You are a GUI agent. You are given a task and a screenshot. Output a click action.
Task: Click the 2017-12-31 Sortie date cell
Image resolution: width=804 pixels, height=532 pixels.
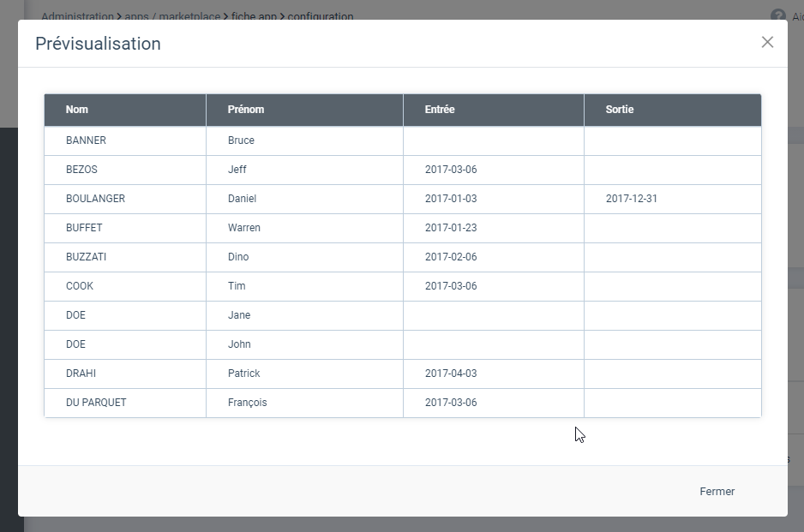point(632,199)
